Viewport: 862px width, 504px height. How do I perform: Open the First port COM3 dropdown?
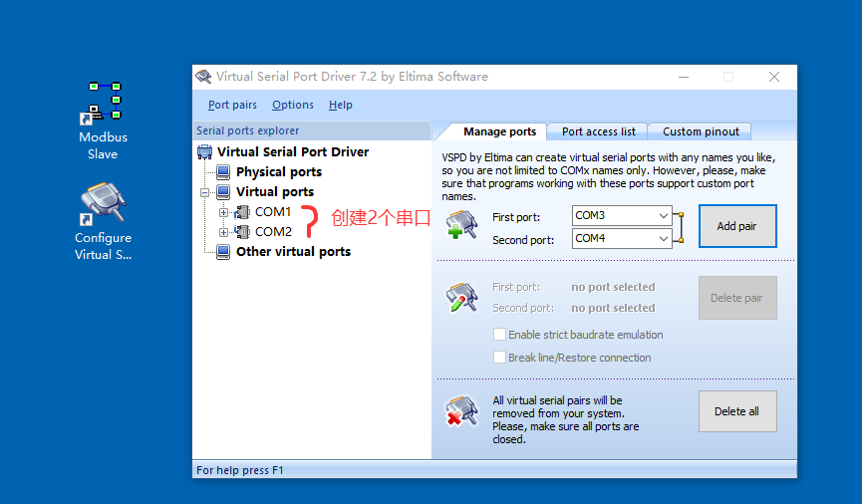664,216
